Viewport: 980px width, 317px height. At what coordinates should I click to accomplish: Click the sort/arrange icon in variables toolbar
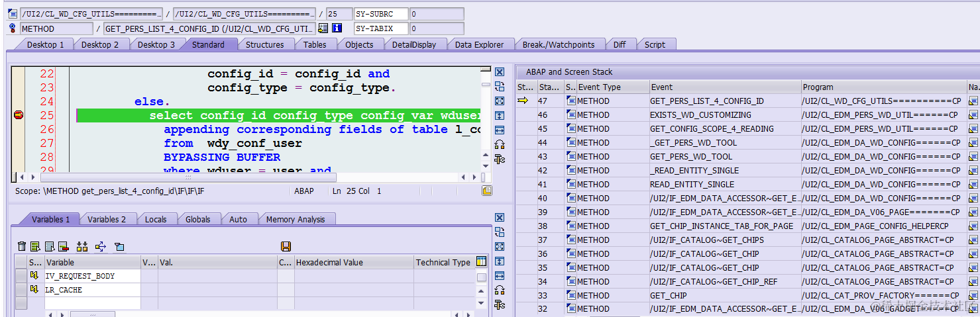tap(82, 246)
